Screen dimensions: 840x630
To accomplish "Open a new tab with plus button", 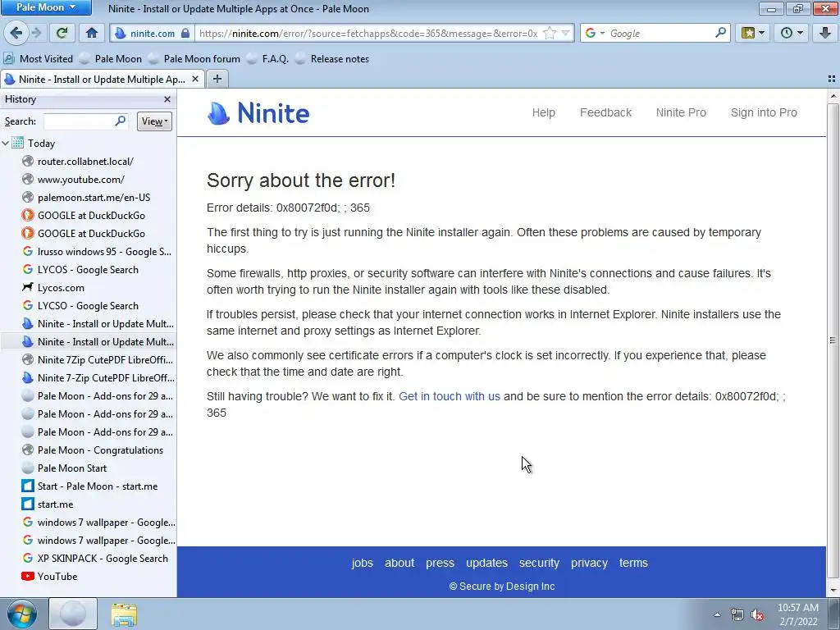I will (x=217, y=80).
